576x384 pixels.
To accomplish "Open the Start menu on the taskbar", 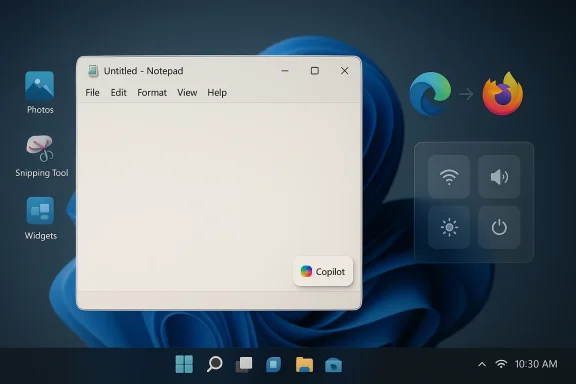I will click(184, 364).
